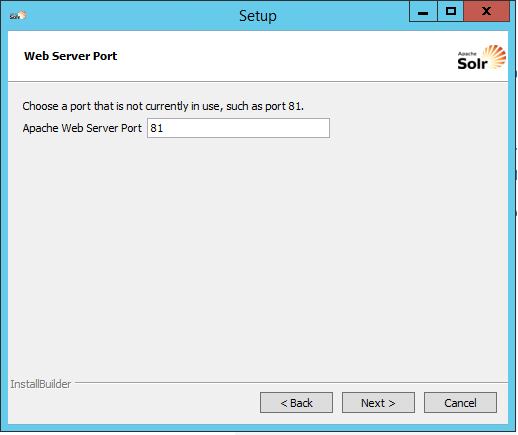Close the Setup window with the X

click(487, 12)
